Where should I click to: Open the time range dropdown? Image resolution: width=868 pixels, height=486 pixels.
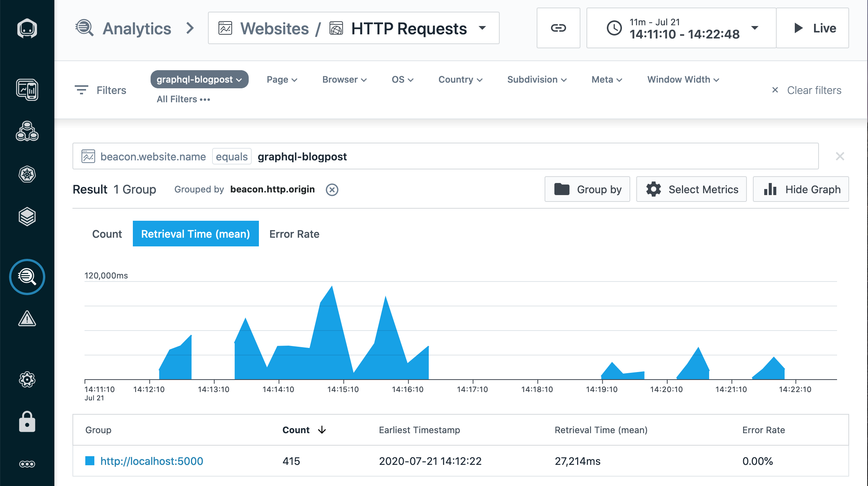pos(681,28)
